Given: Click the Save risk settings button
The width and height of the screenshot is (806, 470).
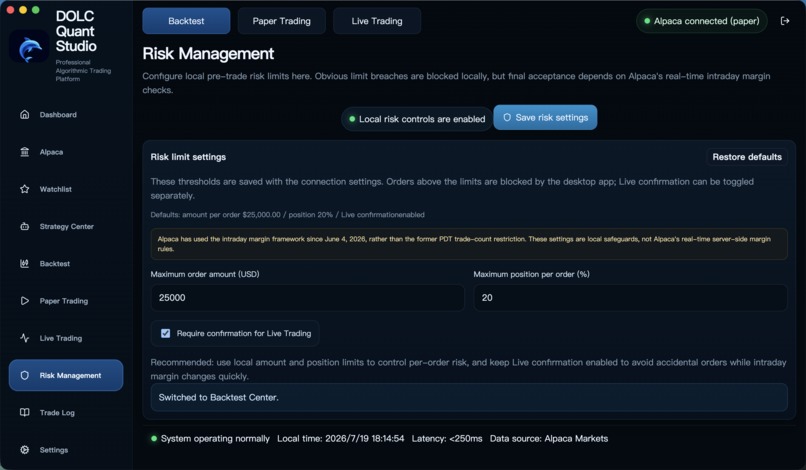Looking at the screenshot, I should tap(545, 117).
